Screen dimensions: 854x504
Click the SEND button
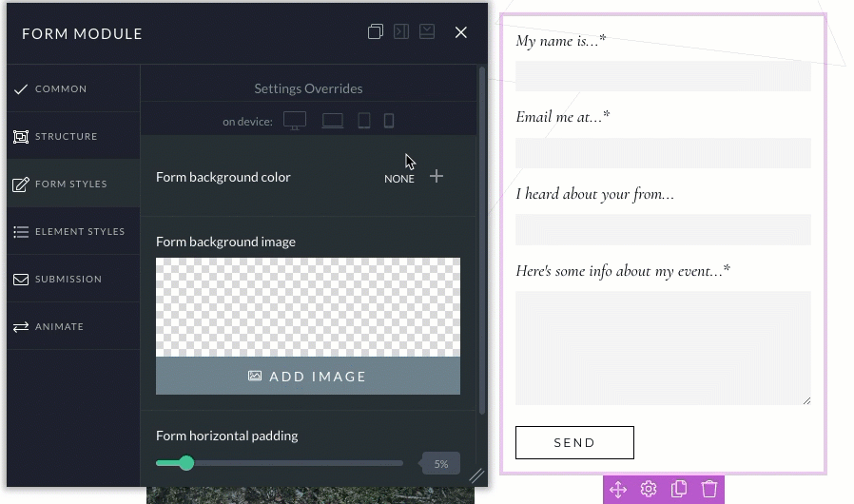pos(574,442)
